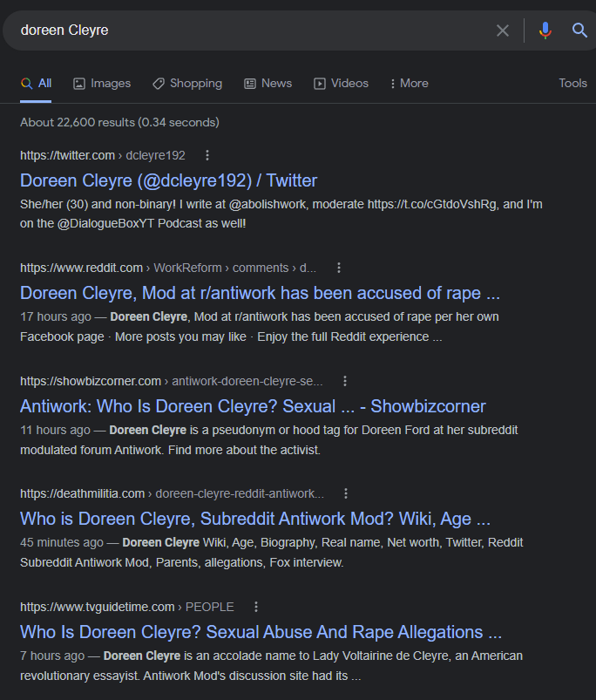Start voice search with the microphone icon

click(545, 31)
